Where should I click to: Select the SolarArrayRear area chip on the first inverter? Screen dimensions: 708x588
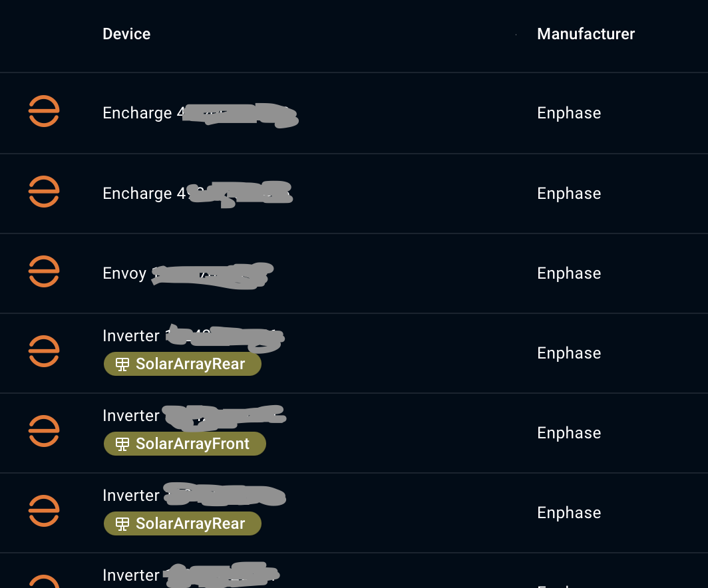(182, 364)
